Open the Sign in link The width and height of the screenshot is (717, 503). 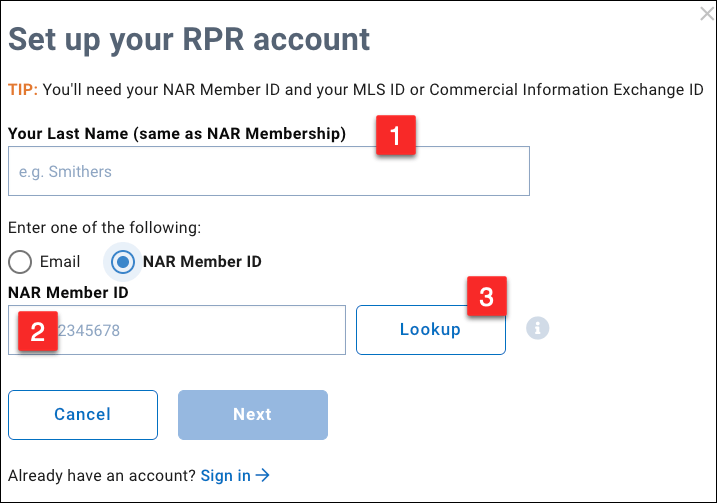tap(226, 476)
